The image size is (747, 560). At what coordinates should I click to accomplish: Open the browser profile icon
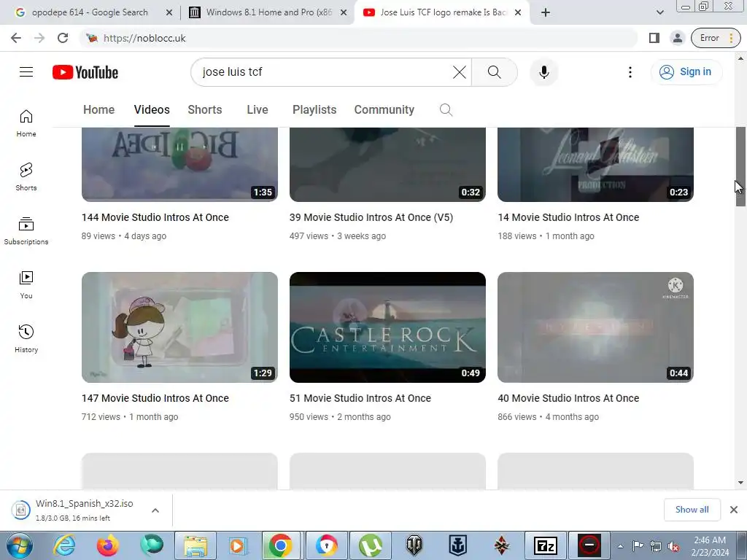pos(677,38)
